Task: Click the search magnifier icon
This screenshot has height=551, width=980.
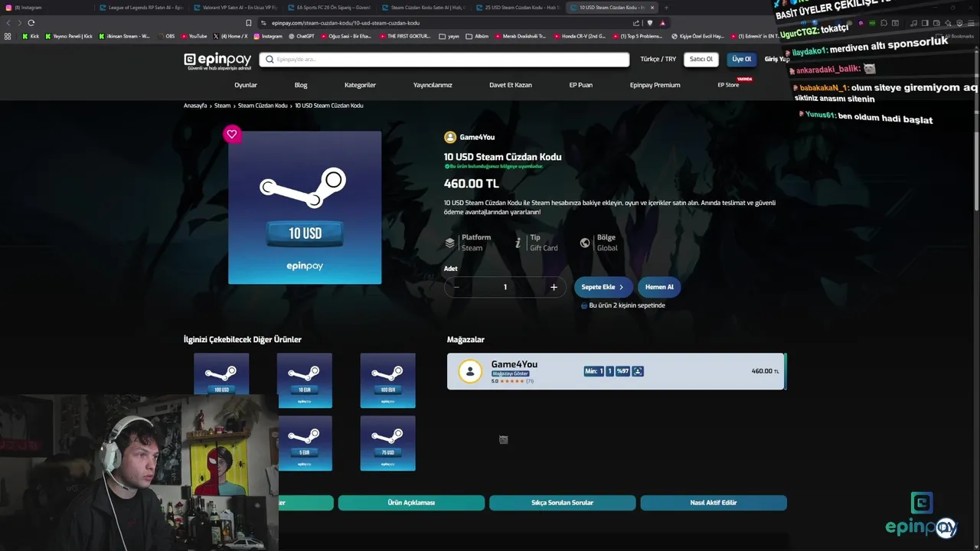Action: (269, 60)
